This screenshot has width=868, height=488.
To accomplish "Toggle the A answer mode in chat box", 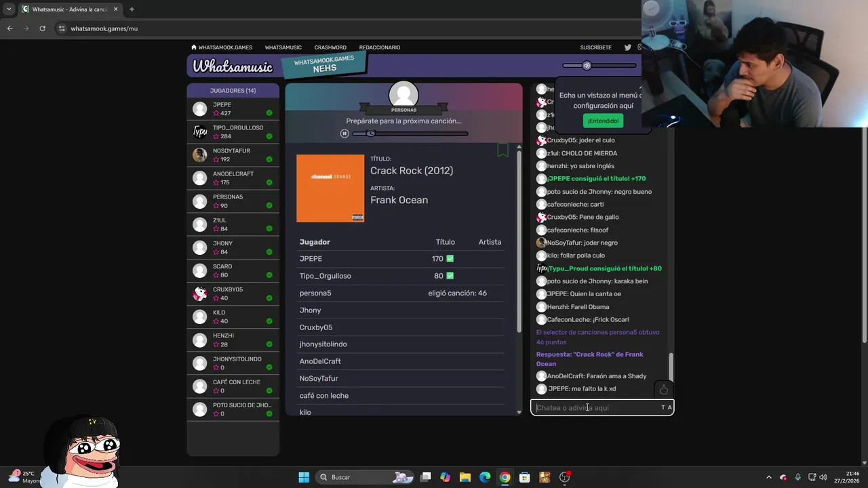I will (x=669, y=407).
